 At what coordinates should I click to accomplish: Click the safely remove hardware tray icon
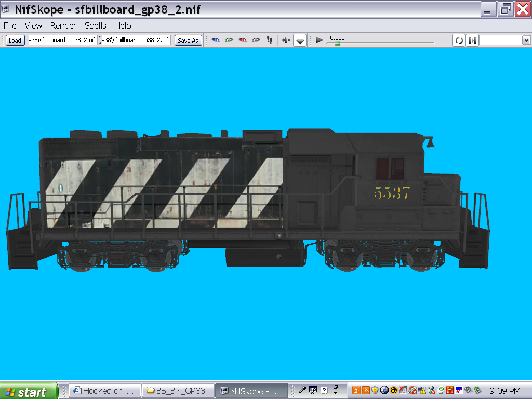[478, 391]
